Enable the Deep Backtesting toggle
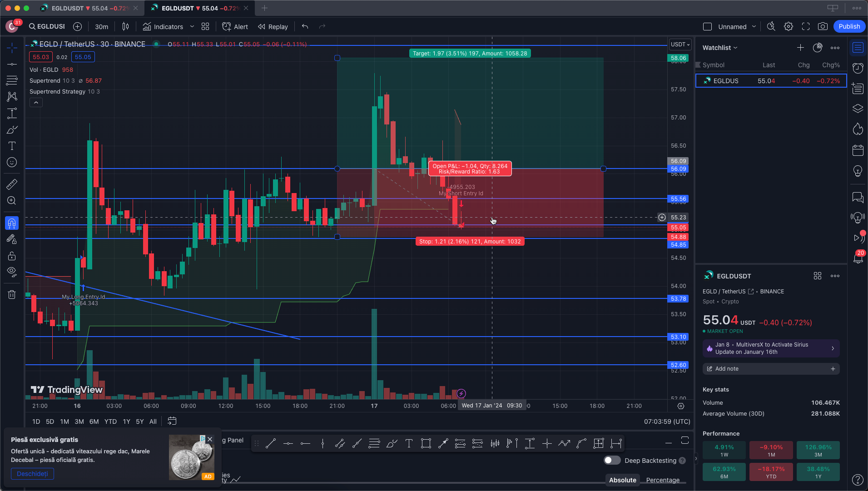 [x=612, y=460]
